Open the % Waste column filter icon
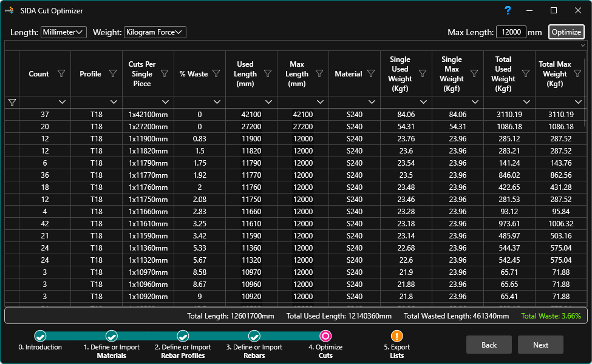Screen dimensions: 592x364 [x=216, y=74]
